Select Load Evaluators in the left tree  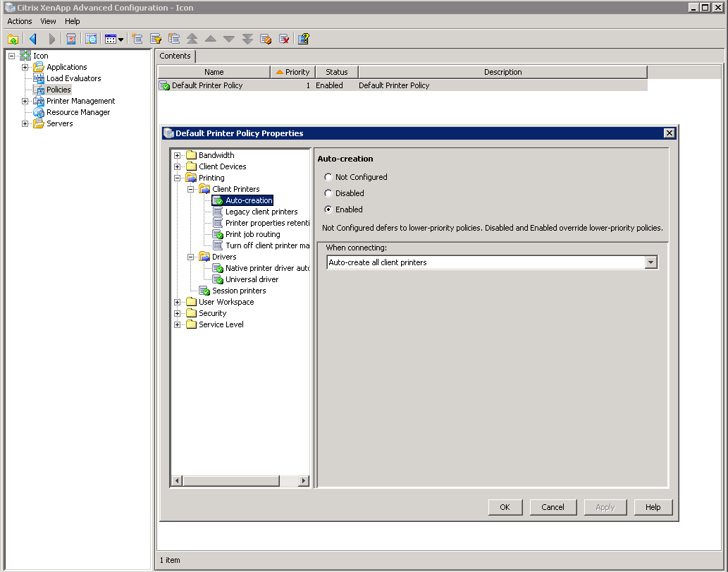pos(73,78)
